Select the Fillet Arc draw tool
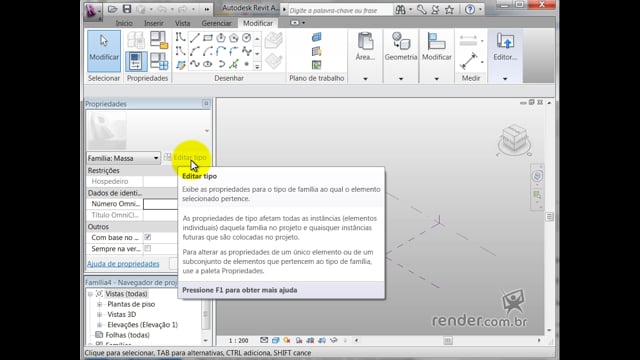 [233, 51]
